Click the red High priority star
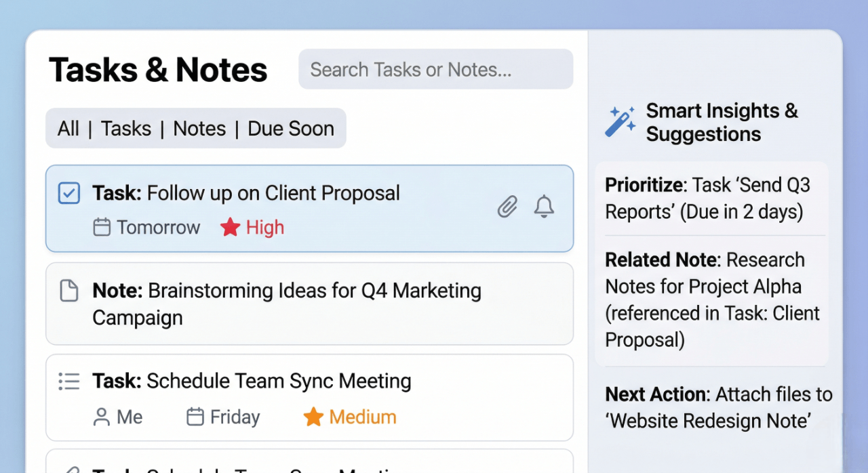The width and height of the screenshot is (868, 473). pos(231,228)
